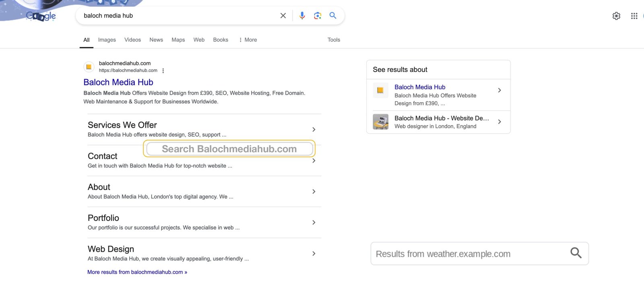Start voice search with microphone icon
The image size is (644, 292).
[x=302, y=16]
